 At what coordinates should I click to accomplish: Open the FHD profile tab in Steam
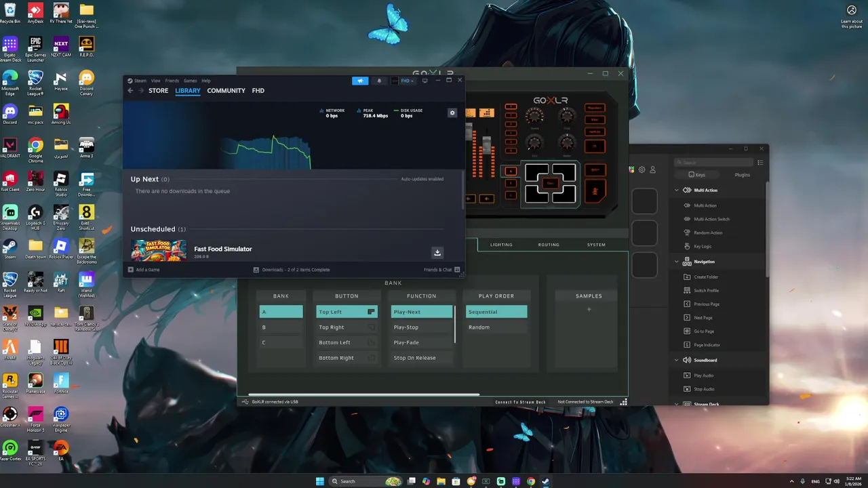258,91
